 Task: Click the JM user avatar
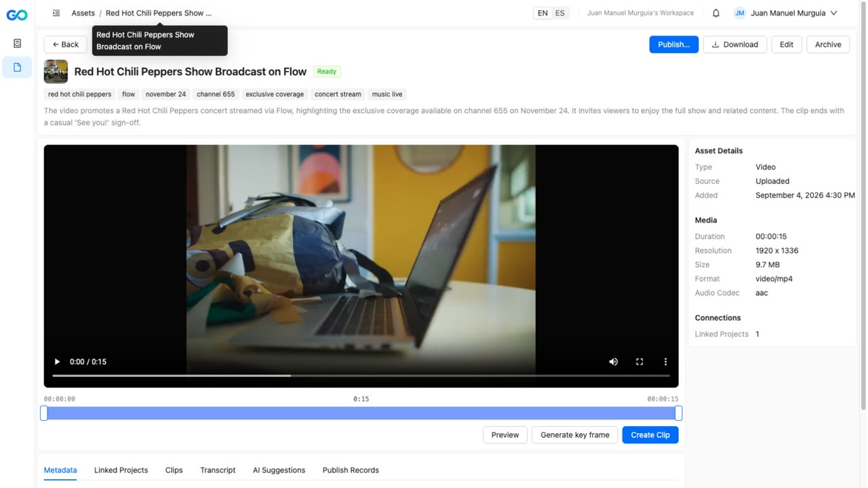[740, 13]
